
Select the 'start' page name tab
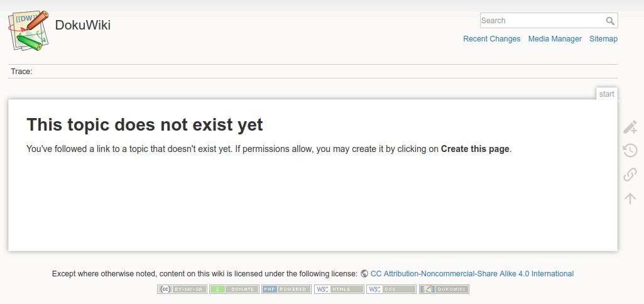(606, 94)
